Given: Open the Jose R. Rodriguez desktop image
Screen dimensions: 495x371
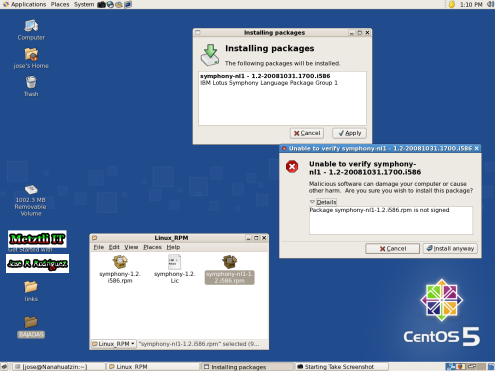Looking at the screenshot, I should click(x=37, y=263).
